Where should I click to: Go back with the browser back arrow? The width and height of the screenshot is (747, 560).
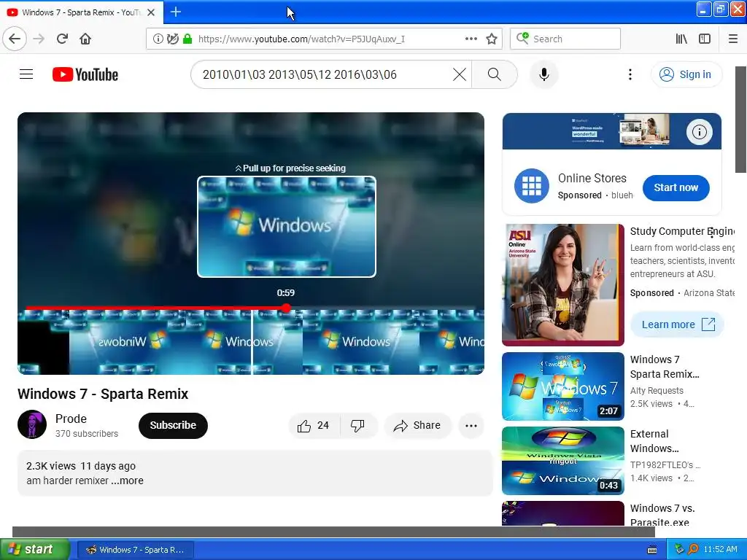click(x=15, y=39)
